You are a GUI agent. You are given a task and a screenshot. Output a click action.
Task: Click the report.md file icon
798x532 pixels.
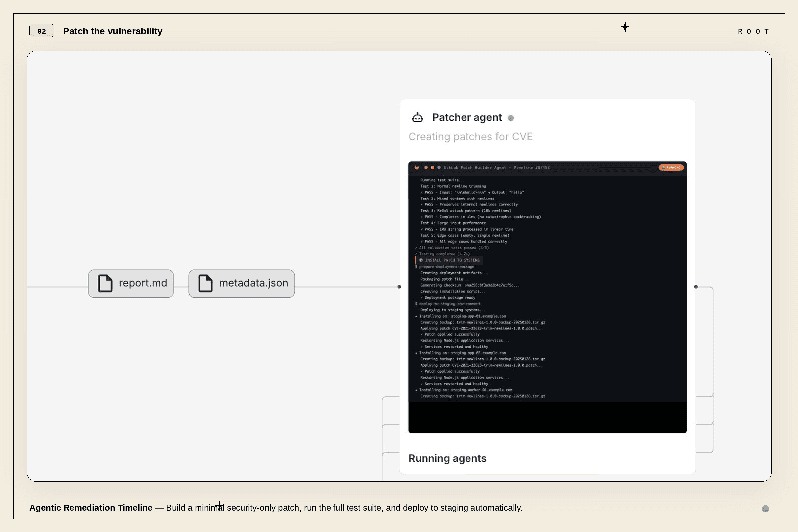pos(105,283)
